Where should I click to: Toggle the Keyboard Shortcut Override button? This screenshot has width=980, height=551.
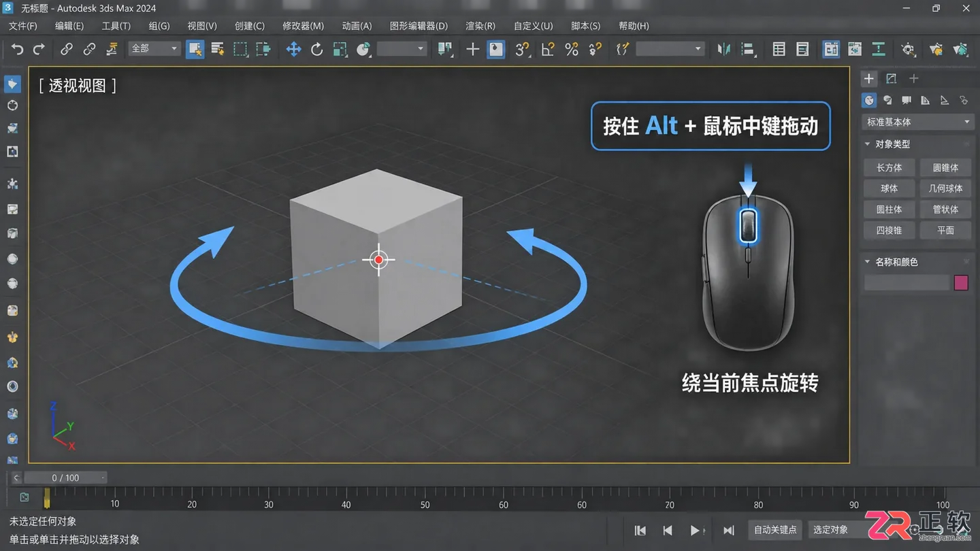(x=496, y=49)
